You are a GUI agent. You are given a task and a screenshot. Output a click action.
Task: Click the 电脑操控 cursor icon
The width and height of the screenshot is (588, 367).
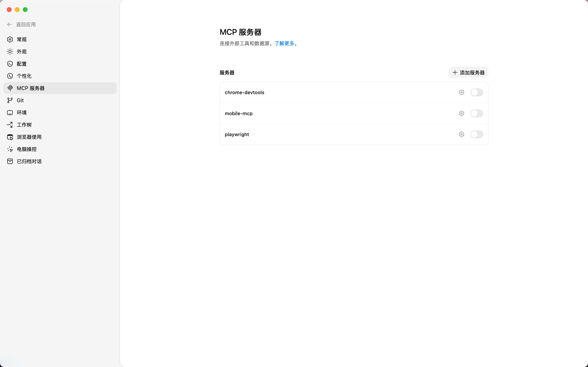[x=10, y=149]
